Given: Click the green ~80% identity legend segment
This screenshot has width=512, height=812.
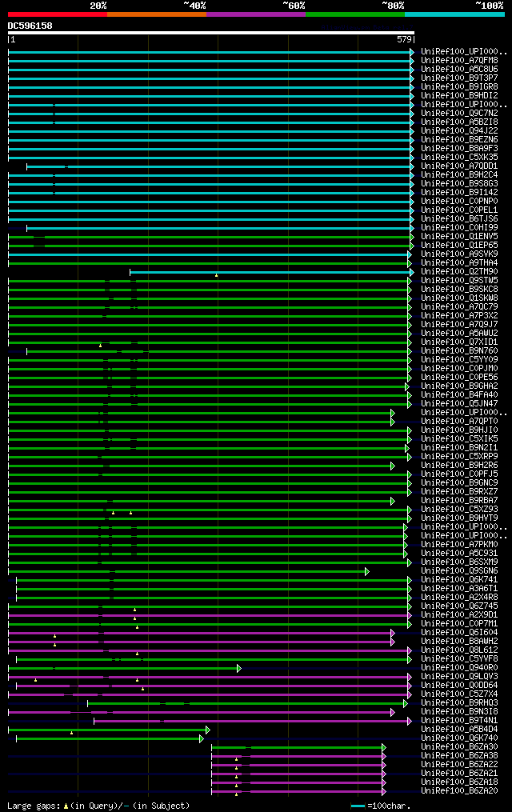Looking at the screenshot, I should [355, 14].
